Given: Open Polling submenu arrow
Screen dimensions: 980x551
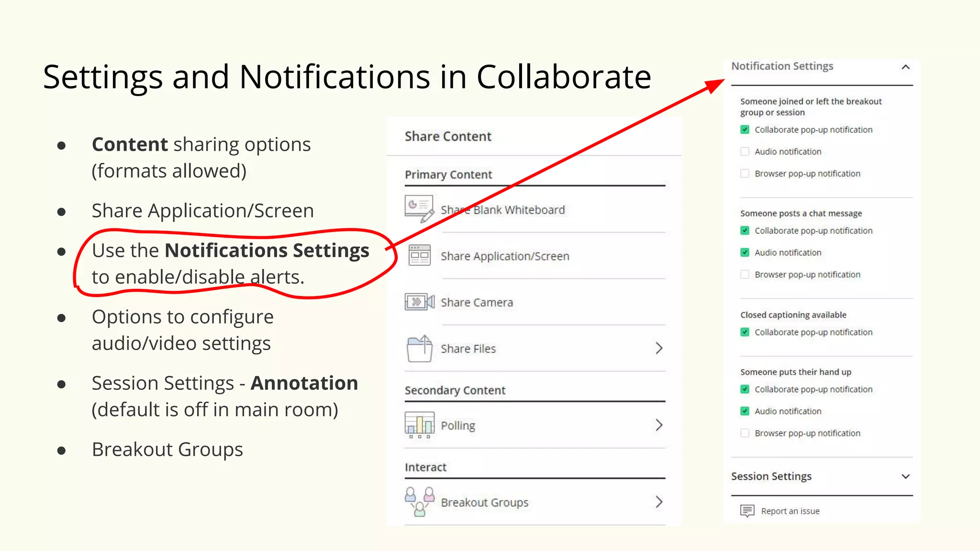Looking at the screenshot, I should pos(659,425).
